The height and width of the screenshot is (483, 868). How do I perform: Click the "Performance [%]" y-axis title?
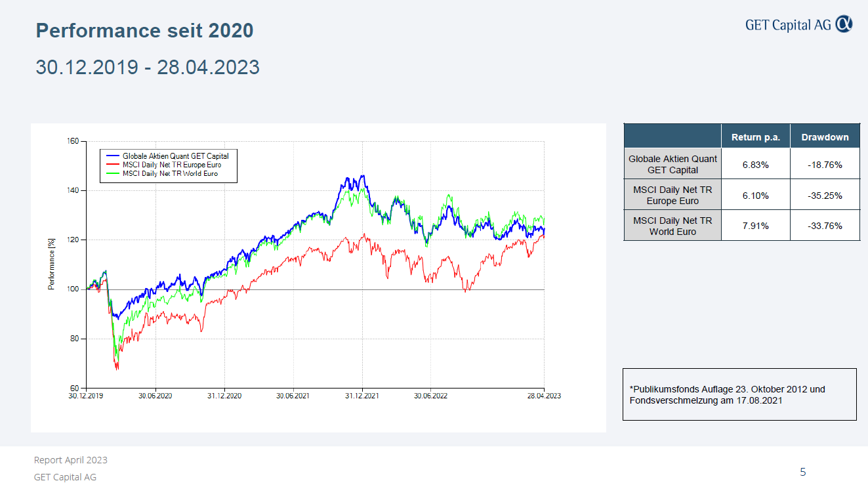pyautogui.click(x=51, y=264)
